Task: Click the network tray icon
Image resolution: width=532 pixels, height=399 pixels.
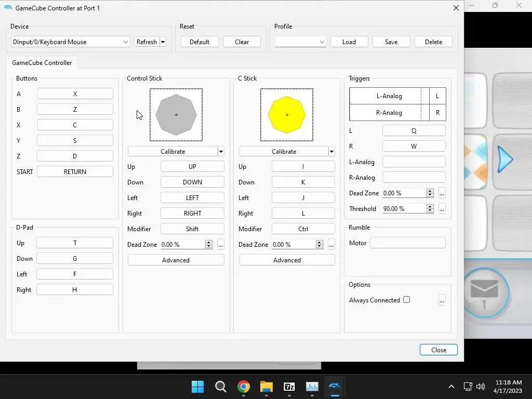Action: (468, 387)
